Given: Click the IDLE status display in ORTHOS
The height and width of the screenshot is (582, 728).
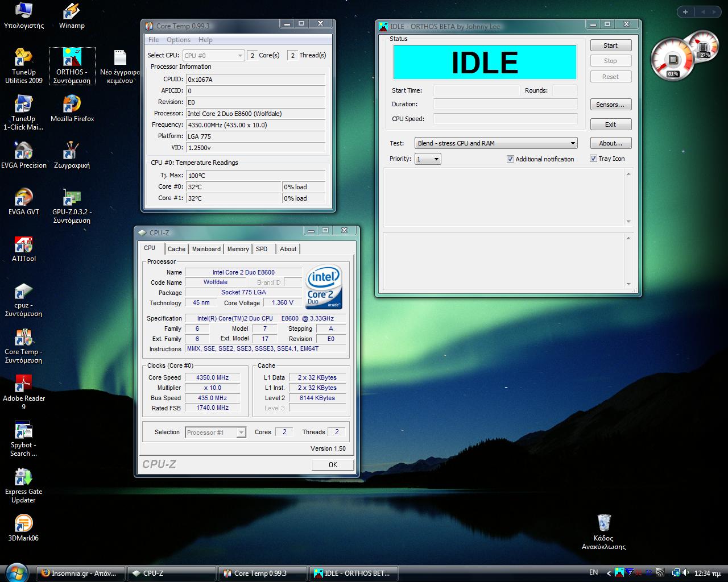Looking at the screenshot, I should [485, 62].
